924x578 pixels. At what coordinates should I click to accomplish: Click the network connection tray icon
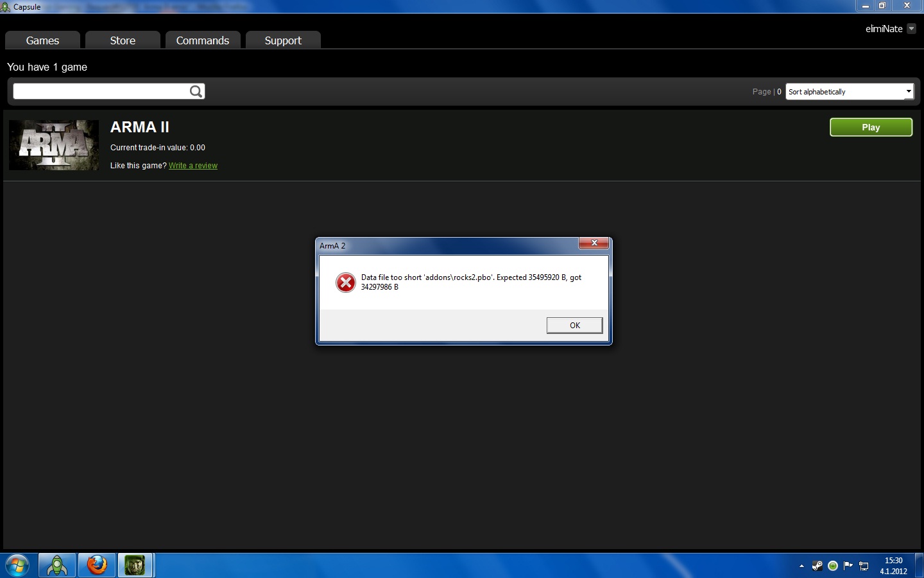point(864,566)
